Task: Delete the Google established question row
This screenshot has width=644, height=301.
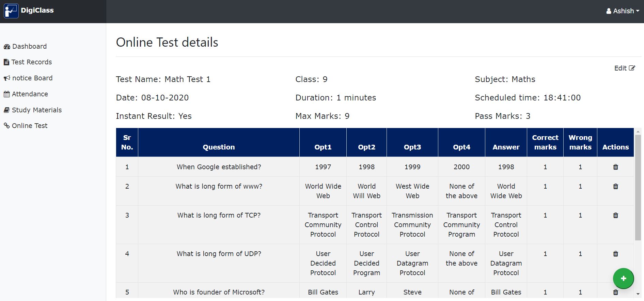Action: click(615, 167)
